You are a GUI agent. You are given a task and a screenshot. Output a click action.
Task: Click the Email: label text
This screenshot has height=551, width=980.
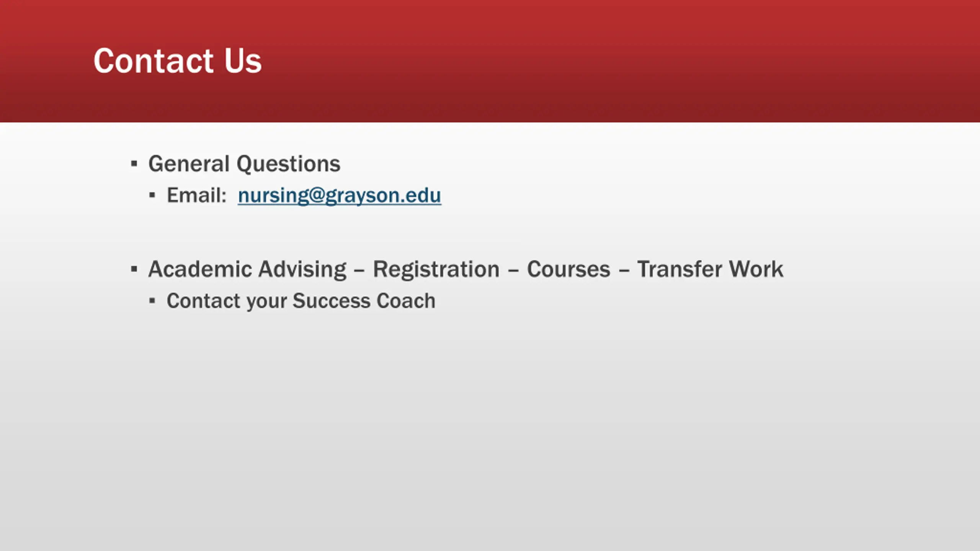(x=197, y=195)
